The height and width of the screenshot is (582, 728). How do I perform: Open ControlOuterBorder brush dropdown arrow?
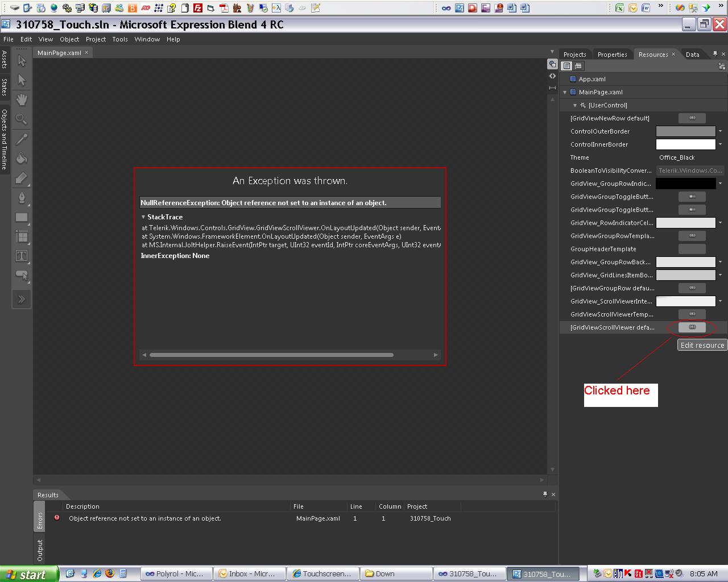[720, 131]
